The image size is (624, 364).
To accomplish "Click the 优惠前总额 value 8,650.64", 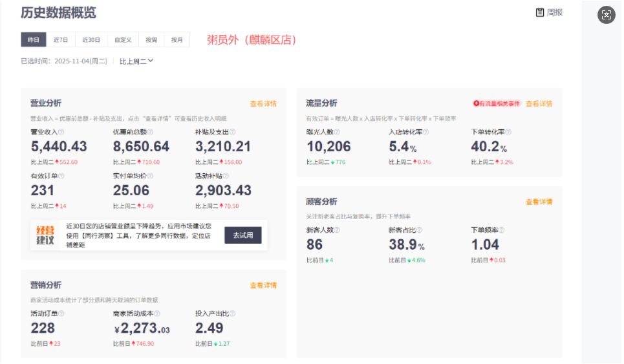I will click(x=141, y=147).
